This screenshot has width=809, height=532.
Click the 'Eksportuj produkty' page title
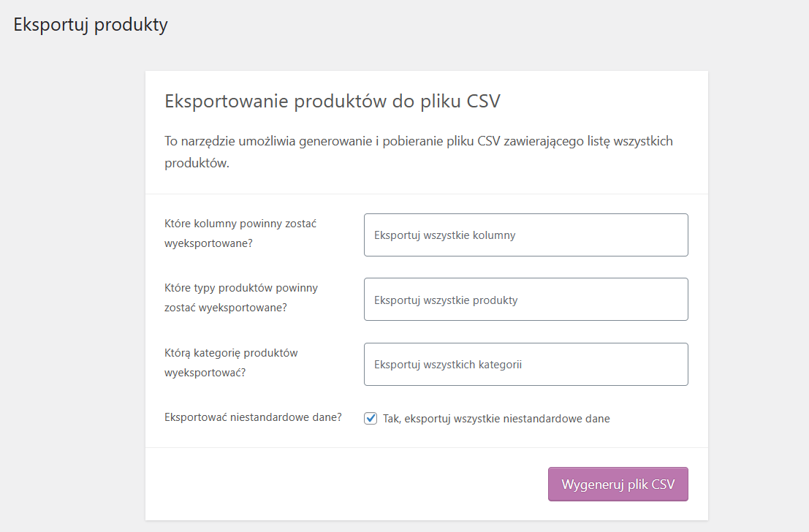coord(91,25)
